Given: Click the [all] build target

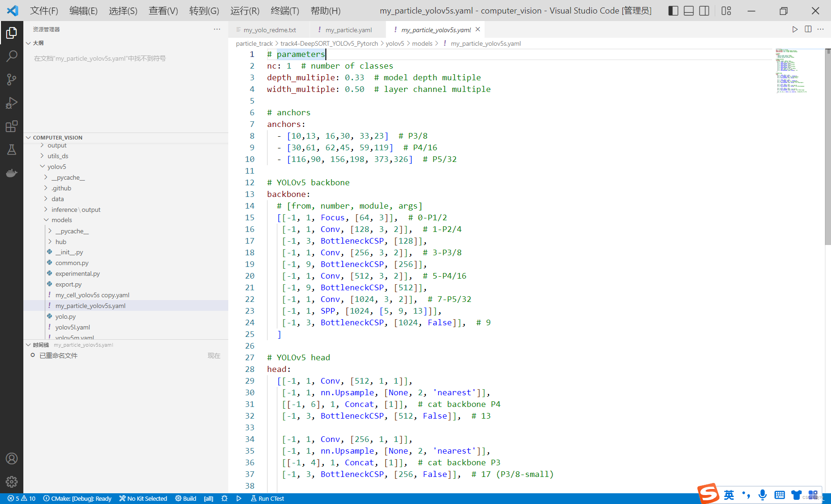Looking at the screenshot, I should point(209,498).
